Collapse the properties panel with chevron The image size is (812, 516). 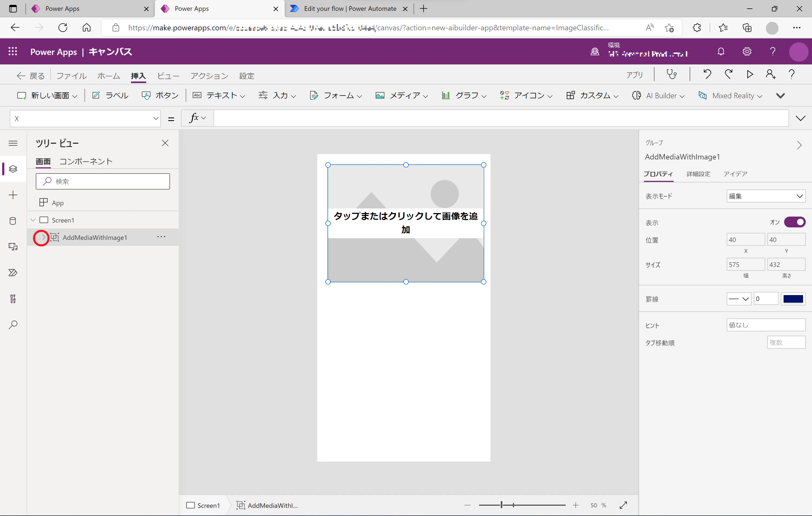(x=799, y=145)
